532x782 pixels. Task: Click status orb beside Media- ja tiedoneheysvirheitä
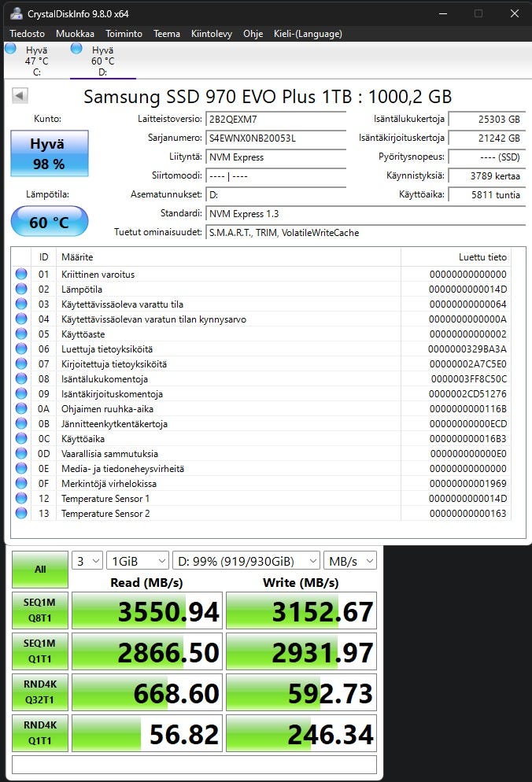tap(21, 468)
